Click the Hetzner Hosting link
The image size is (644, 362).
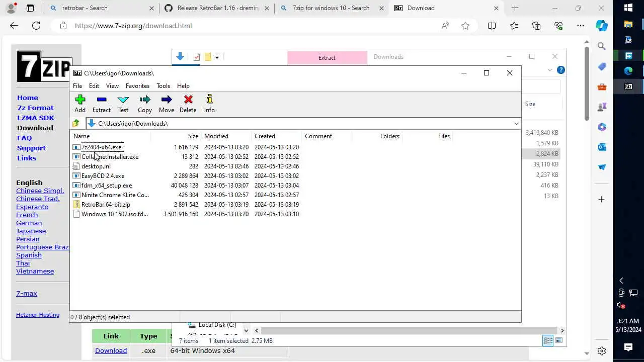pos(38,315)
